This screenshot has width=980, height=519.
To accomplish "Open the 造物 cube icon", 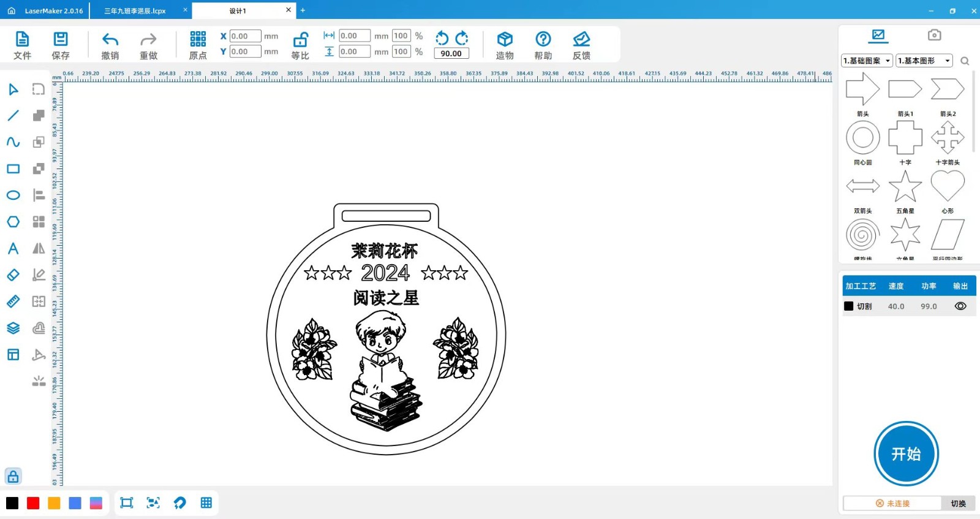I will click(505, 40).
